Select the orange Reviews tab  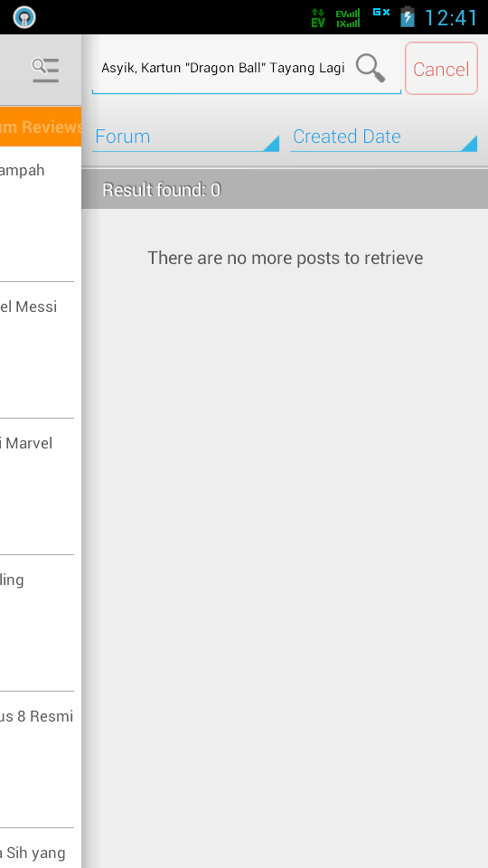coord(41,127)
